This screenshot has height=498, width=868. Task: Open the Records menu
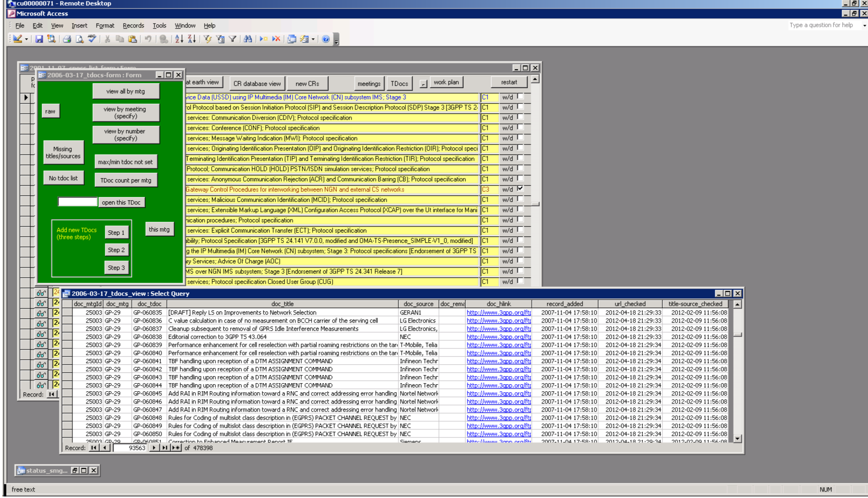click(x=133, y=25)
